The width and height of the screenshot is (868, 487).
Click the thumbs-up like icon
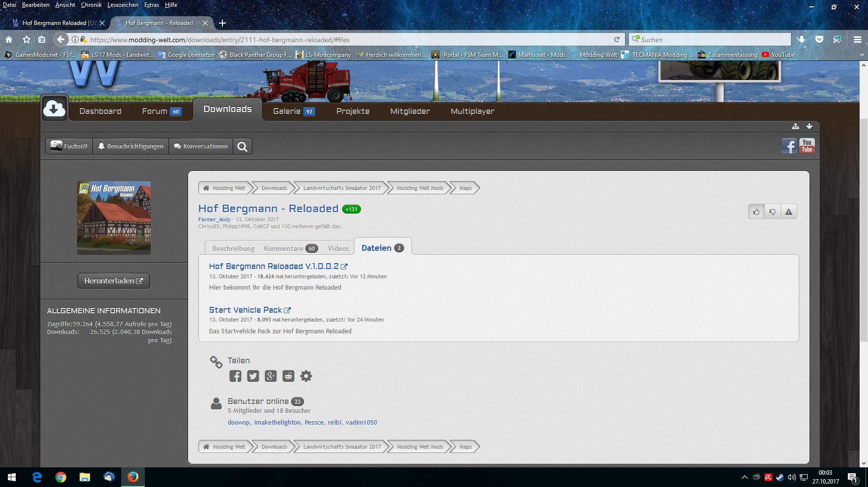[x=756, y=212]
